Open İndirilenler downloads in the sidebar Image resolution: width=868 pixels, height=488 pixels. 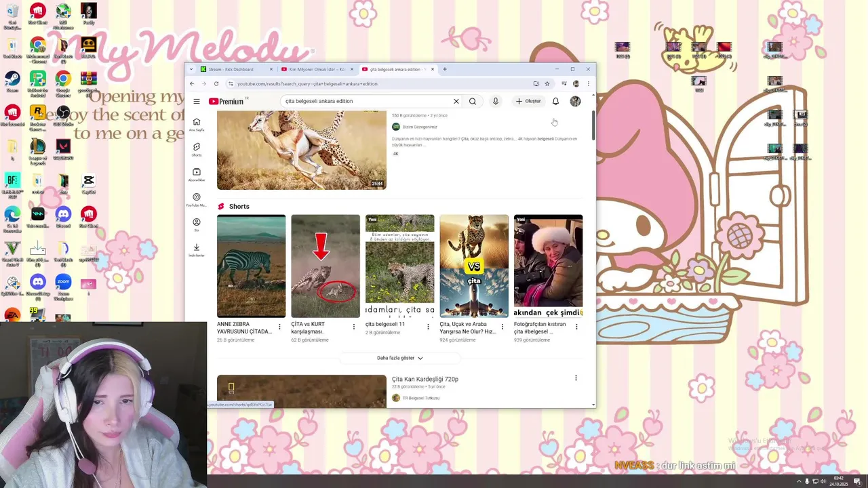pos(197,250)
